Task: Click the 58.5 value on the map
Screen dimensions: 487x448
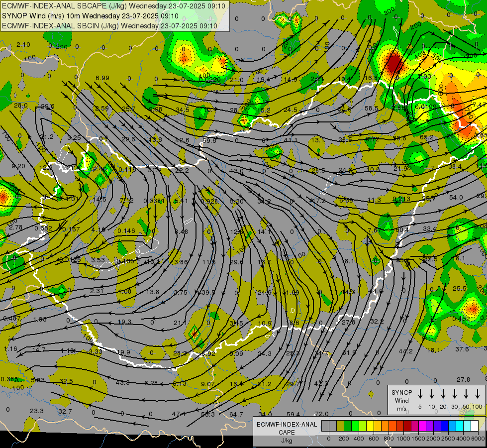Action: pyautogui.click(x=372, y=108)
